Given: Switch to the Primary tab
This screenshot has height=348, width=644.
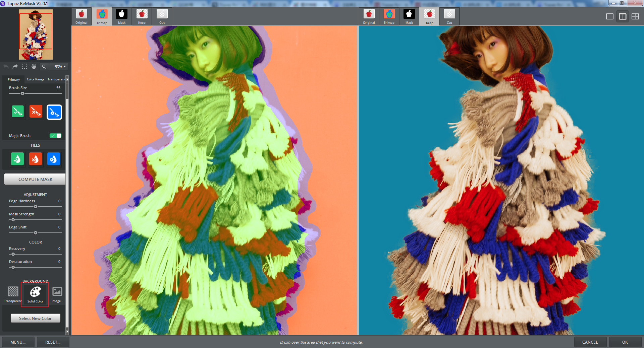Looking at the screenshot, I should click(14, 79).
